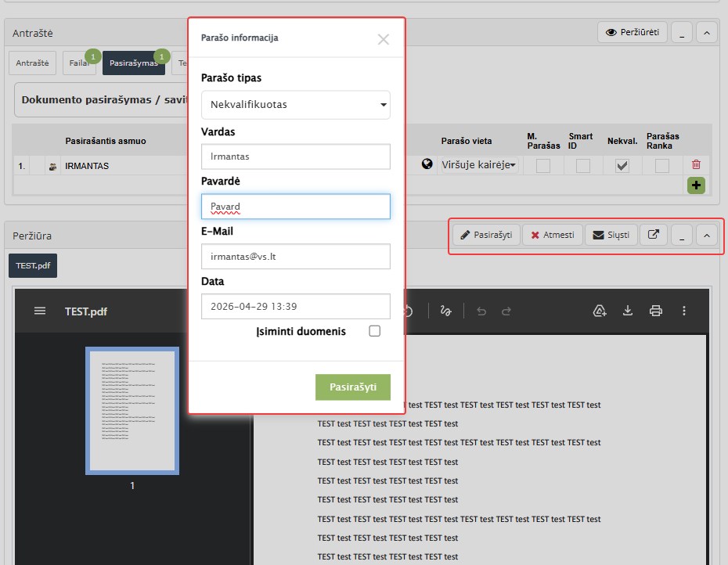
Task: Toggle Įsiminti duomenis checkbox
Action: coord(375,331)
